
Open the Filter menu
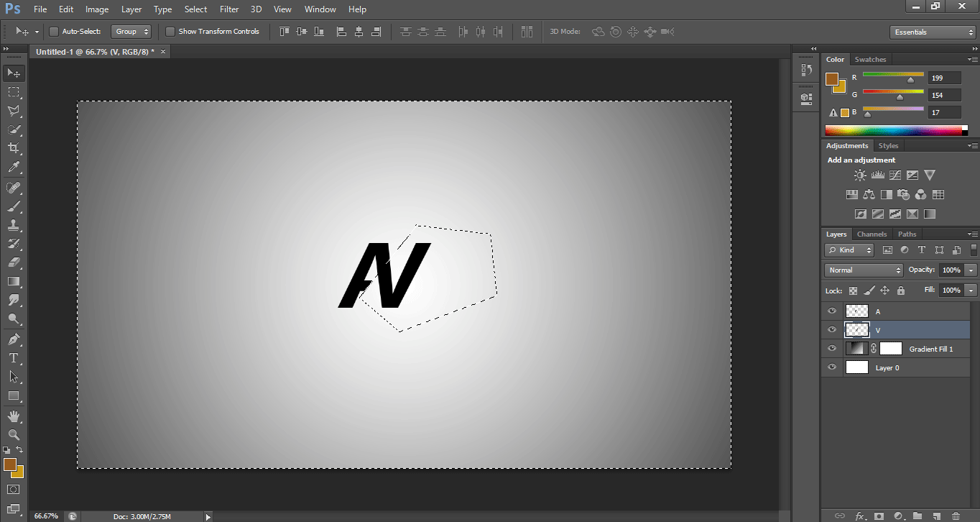228,9
